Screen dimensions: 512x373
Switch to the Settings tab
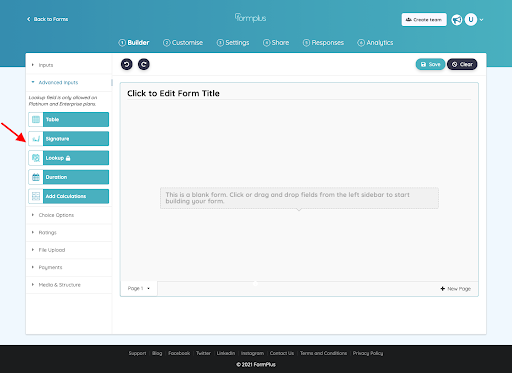(x=233, y=43)
